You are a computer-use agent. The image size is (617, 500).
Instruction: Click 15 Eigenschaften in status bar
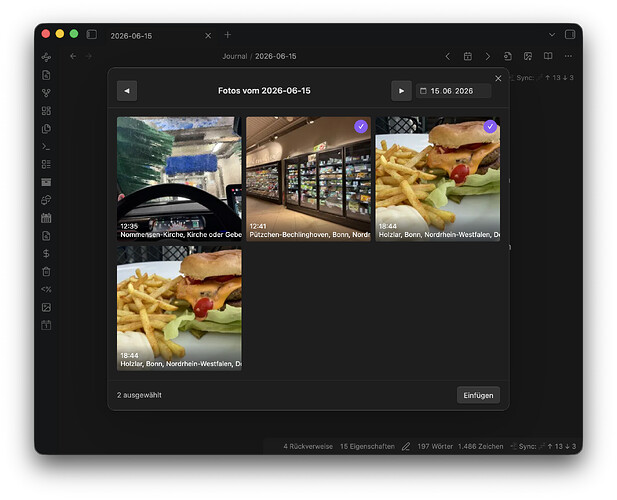pos(367,446)
